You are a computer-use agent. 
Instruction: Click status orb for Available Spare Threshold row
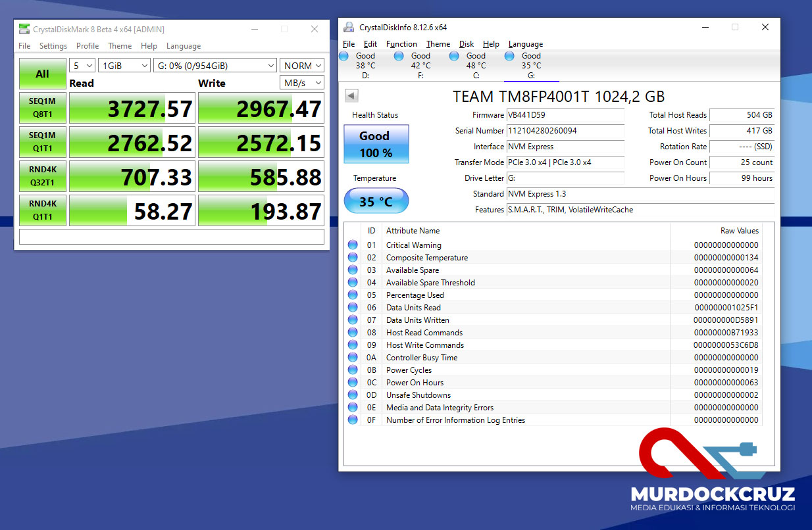tap(353, 283)
